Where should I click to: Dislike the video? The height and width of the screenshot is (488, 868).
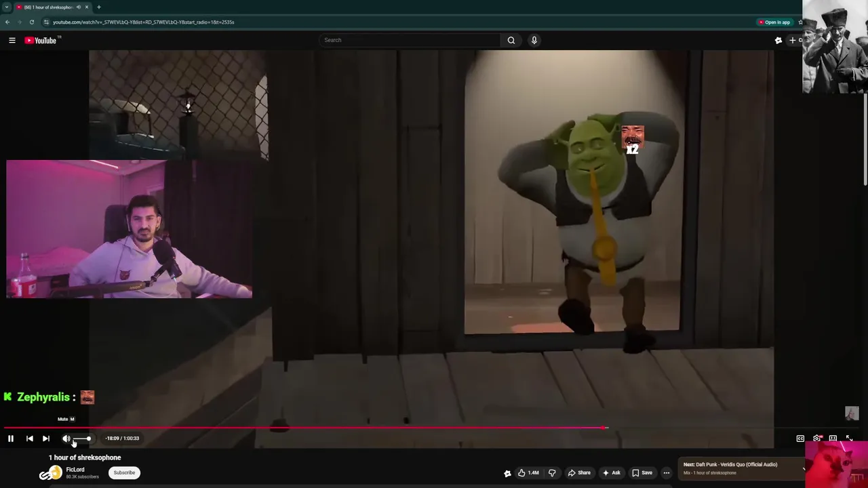(552, 472)
